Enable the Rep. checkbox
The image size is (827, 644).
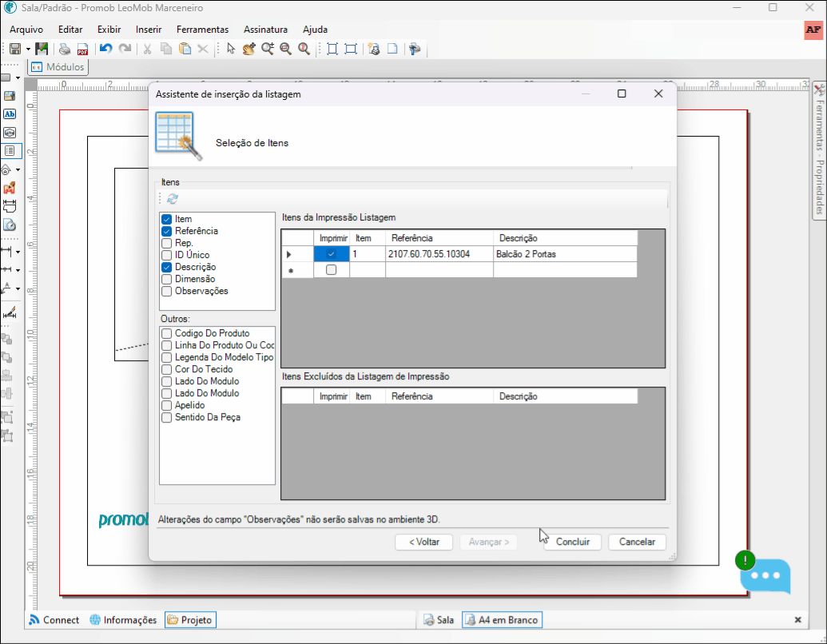coord(167,243)
